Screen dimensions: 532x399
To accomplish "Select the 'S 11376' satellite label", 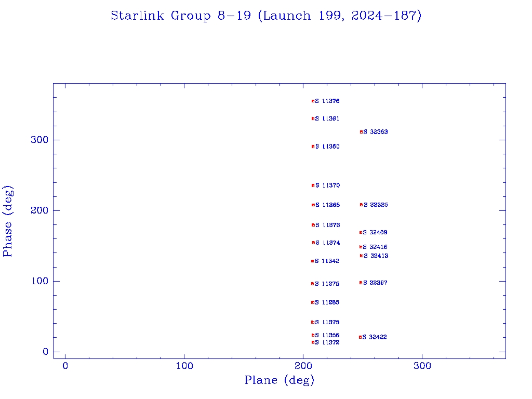I will 327,101.
